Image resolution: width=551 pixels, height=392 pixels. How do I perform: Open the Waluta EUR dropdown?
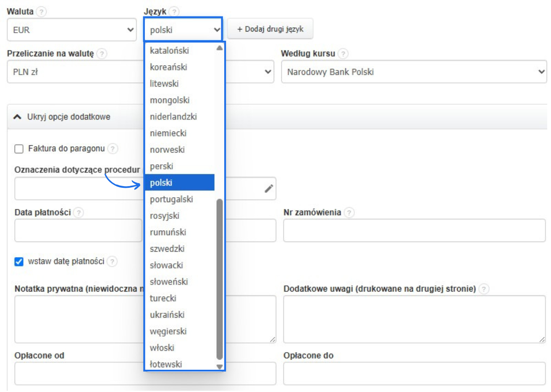coord(72,30)
